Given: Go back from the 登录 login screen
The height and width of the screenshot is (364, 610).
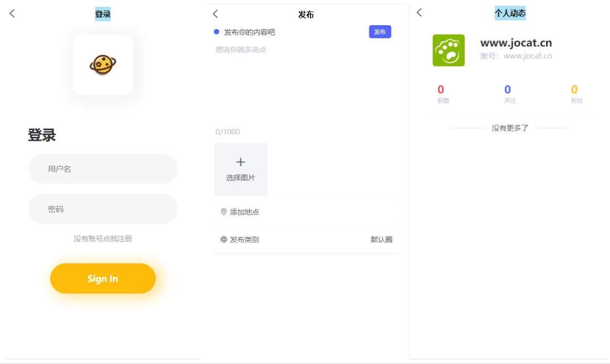Looking at the screenshot, I should coord(12,14).
